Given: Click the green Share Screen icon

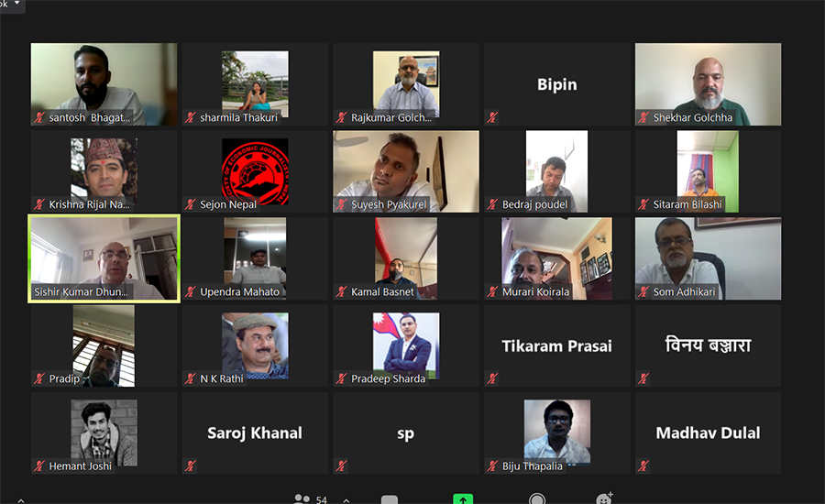Looking at the screenshot, I should click(463, 499).
